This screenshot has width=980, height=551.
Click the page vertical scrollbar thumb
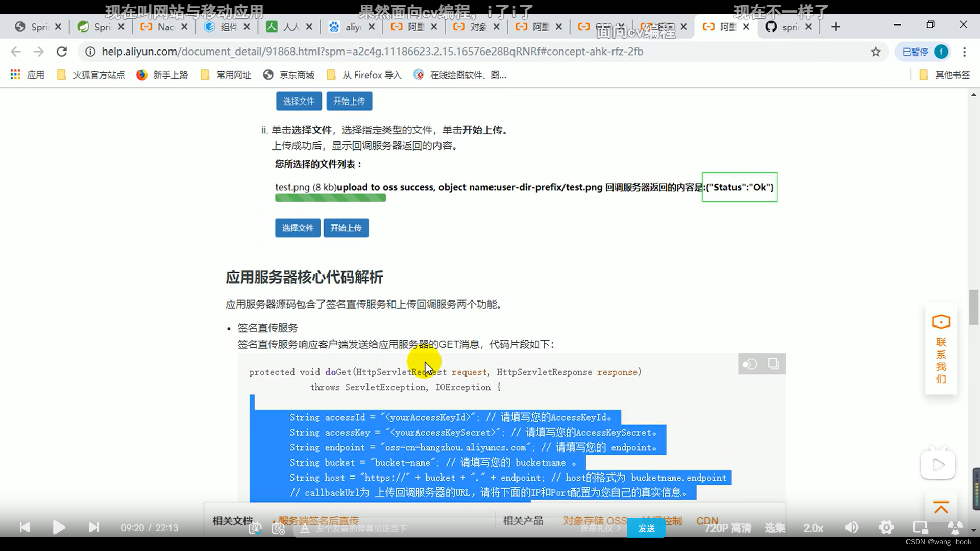tap(974, 307)
